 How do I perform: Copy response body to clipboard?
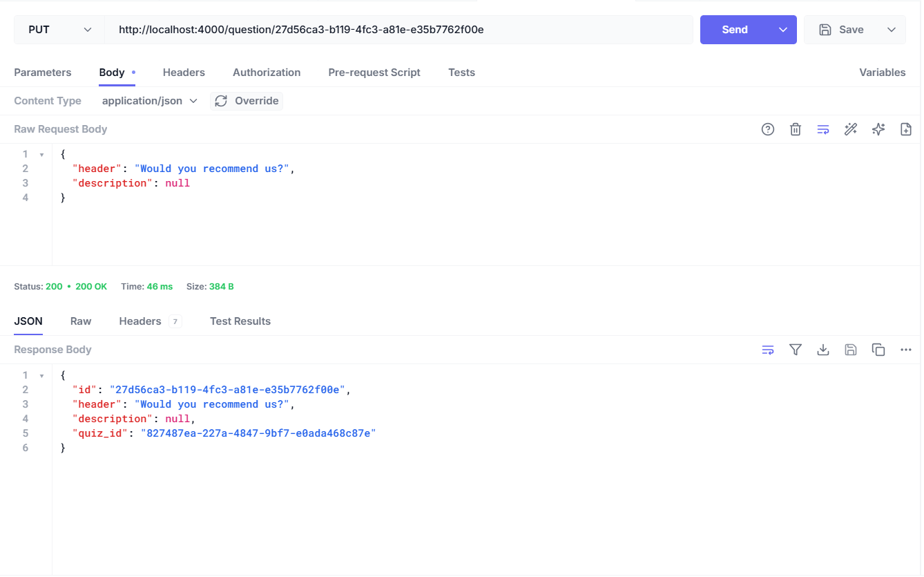(x=878, y=350)
